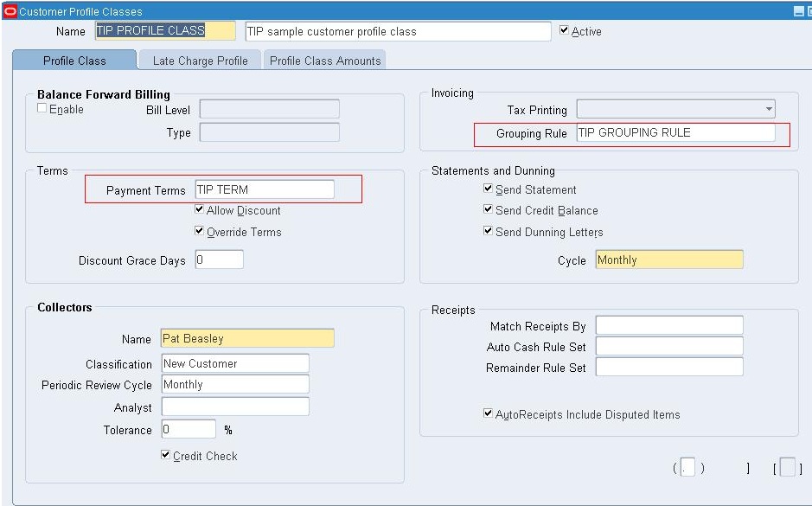Uncheck Send Statement
The image size is (812, 506).
(488, 189)
